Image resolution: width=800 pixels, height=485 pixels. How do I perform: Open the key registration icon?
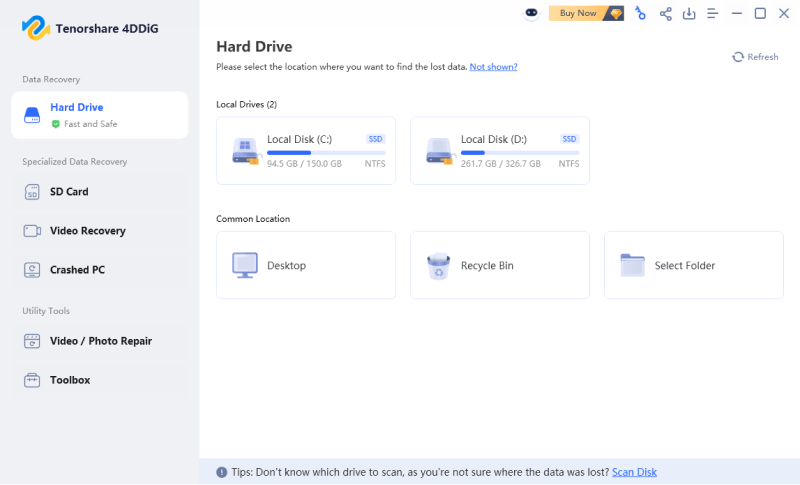(x=640, y=13)
